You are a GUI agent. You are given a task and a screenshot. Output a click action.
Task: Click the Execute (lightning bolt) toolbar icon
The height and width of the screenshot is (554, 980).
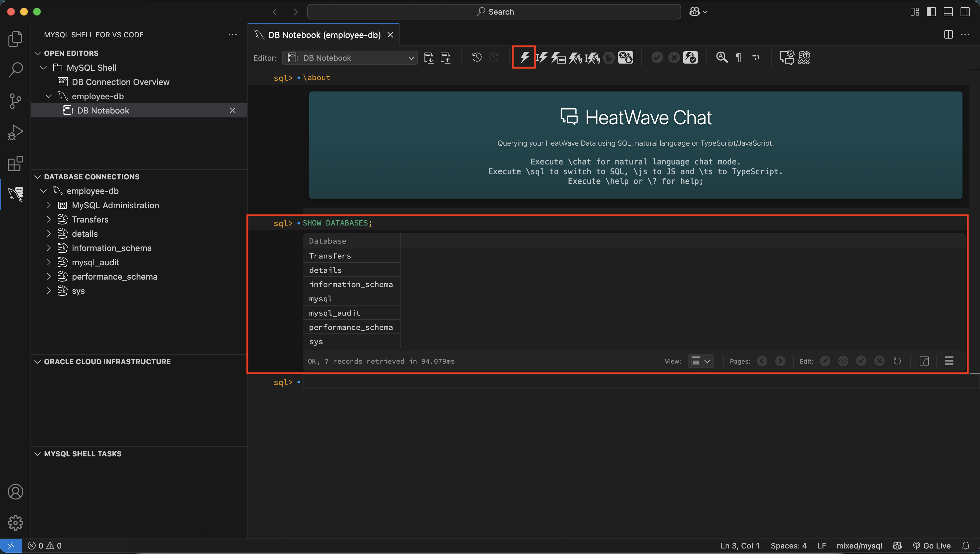[524, 57]
